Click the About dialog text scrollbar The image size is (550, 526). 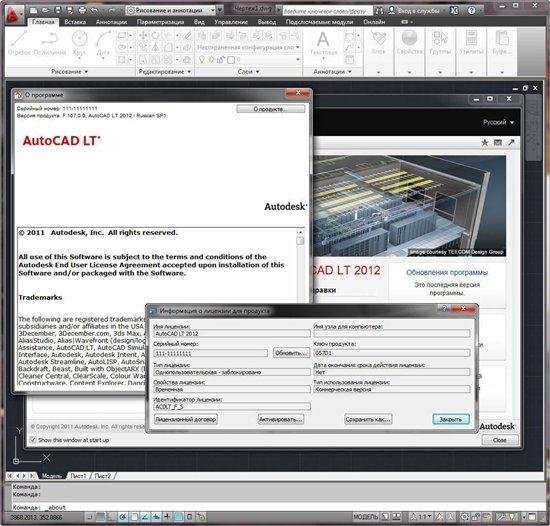(x=300, y=264)
